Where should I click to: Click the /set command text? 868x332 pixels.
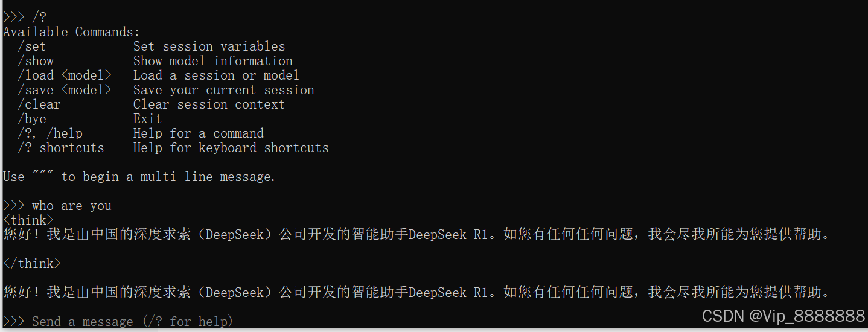pos(31,46)
